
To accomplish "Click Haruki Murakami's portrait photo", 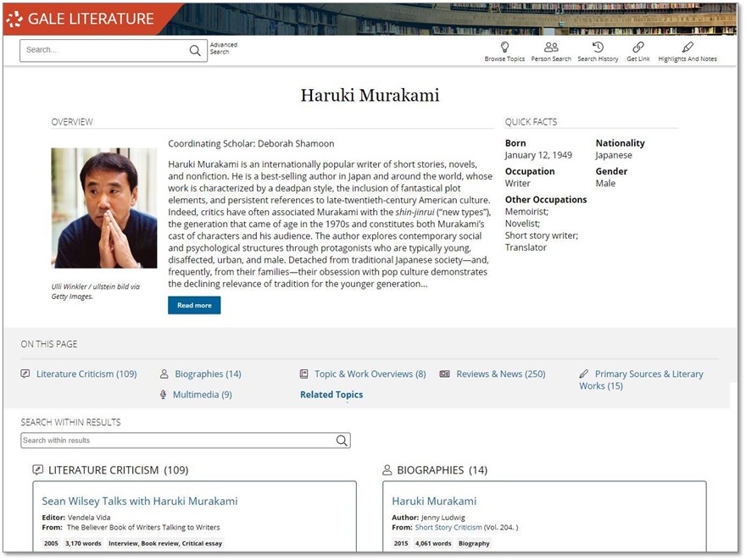I will click(104, 208).
